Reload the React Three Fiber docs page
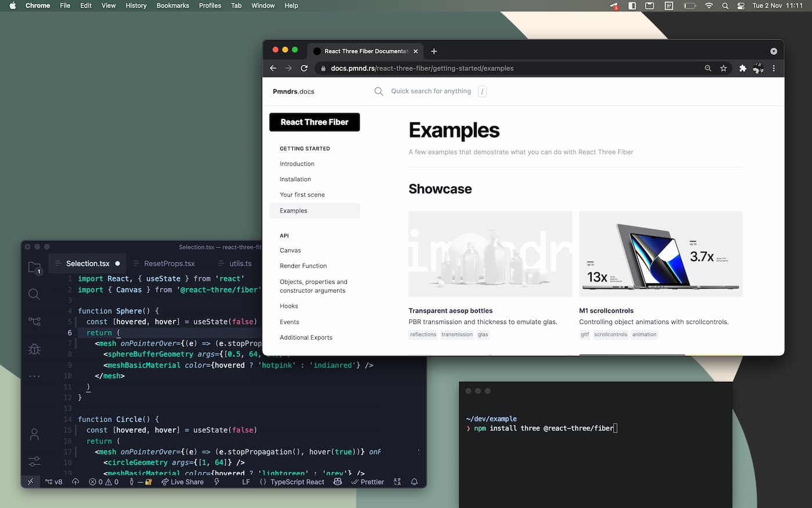The height and width of the screenshot is (508, 812). click(304, 68)
